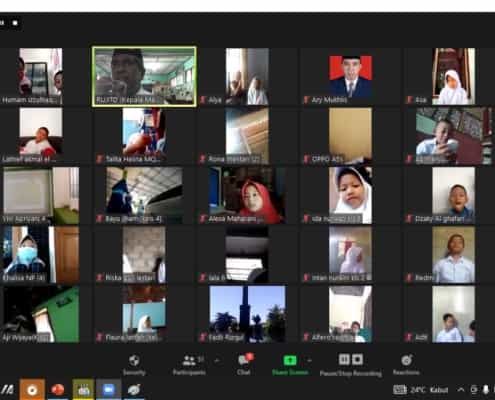The height and width of the screenshot is (400, 495).
Task: Open the Participants panel
Action: (189, 364)
